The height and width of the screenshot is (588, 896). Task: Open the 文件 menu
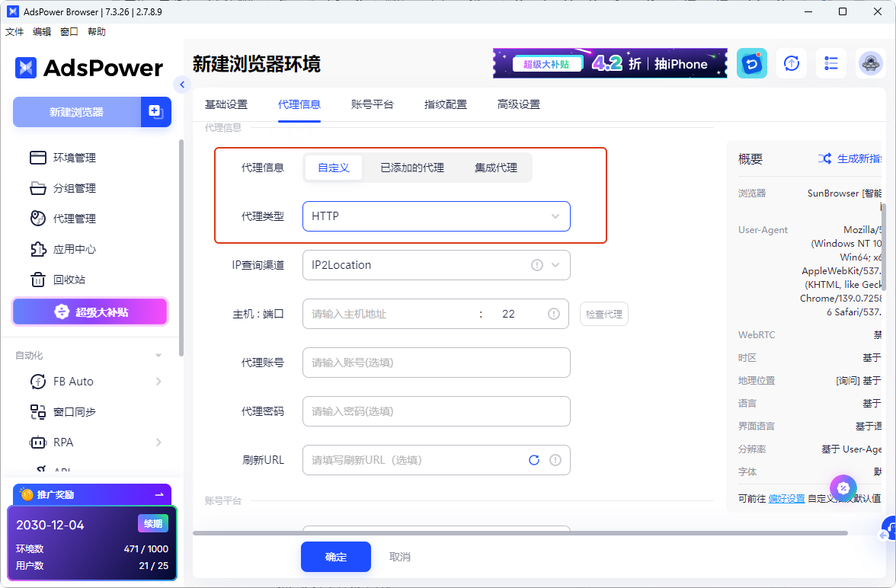coord(14,31)
